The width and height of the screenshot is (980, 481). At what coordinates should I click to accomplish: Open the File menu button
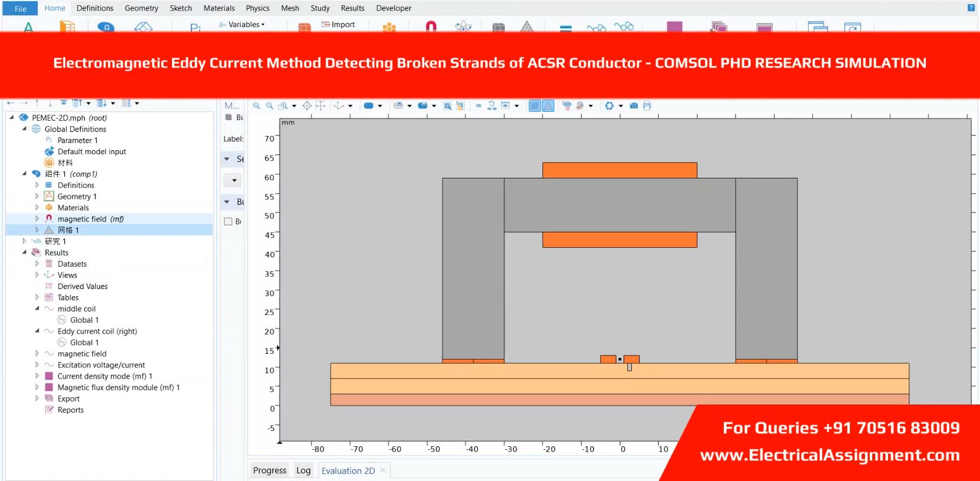pyautogui.click(x=21, y=8)
